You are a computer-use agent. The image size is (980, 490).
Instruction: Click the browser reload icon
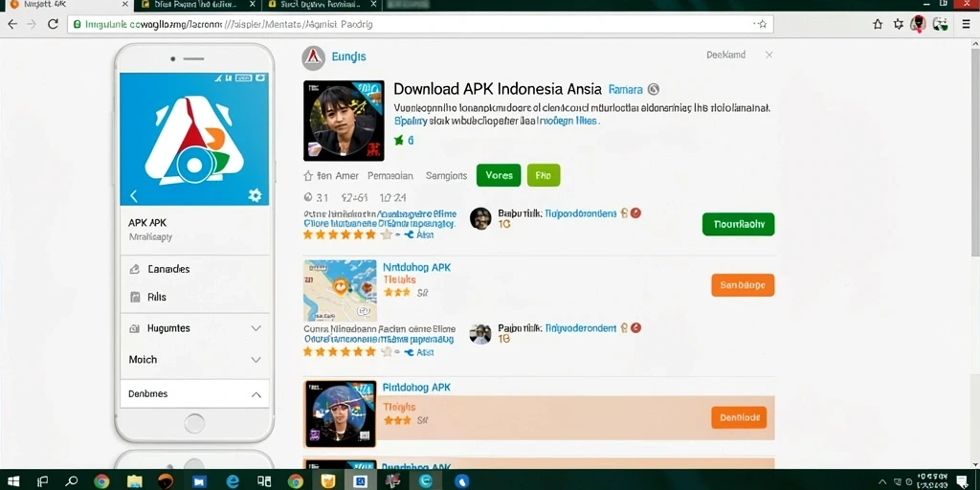click(54, 24)
